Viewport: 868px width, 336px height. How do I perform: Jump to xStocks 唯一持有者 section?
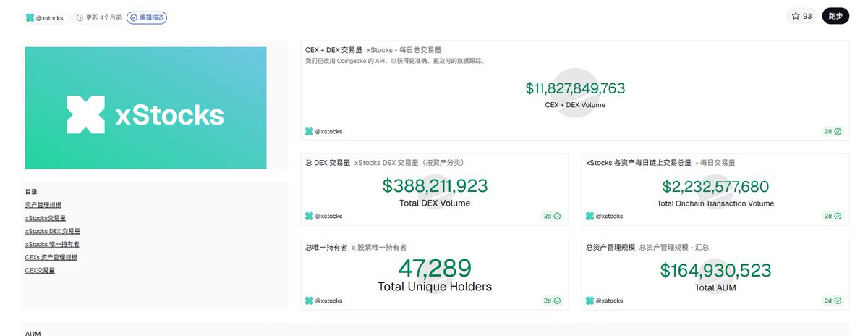click(x=52, y=244)
